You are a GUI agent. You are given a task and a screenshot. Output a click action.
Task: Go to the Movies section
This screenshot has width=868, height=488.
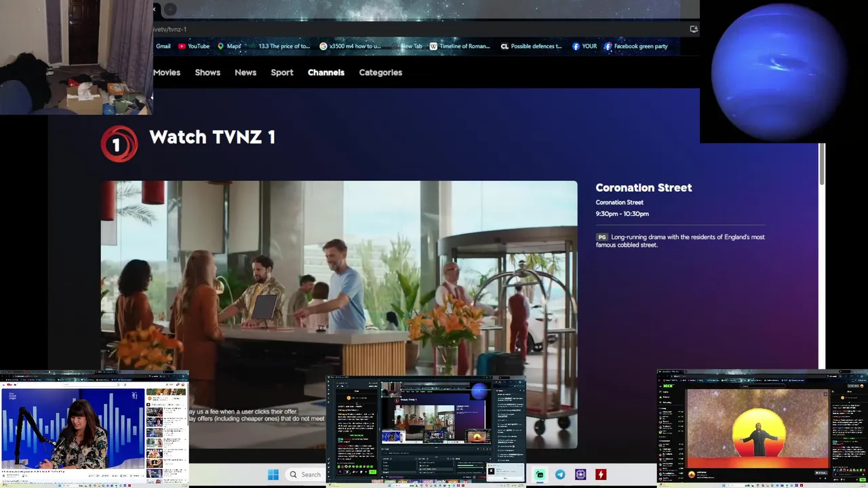(167, 73)
